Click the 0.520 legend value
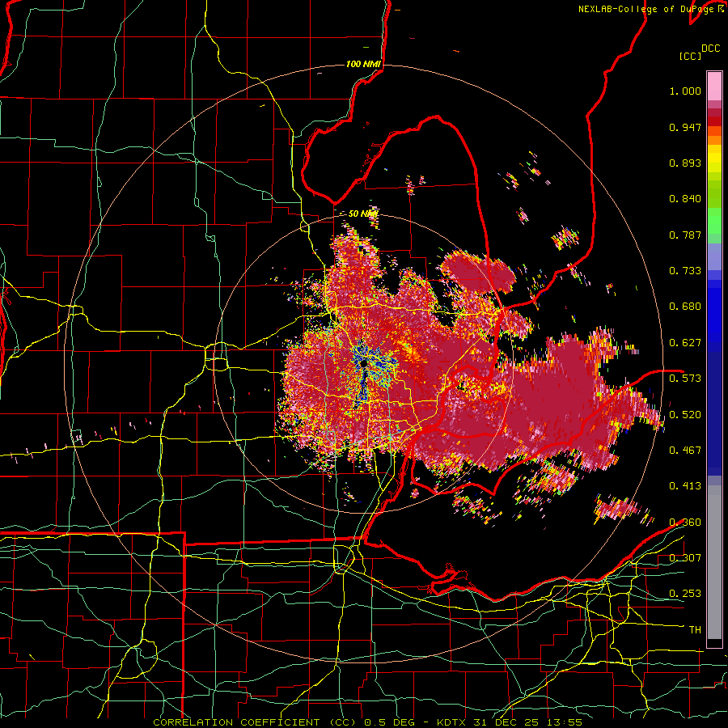 [x=685, y=415]
